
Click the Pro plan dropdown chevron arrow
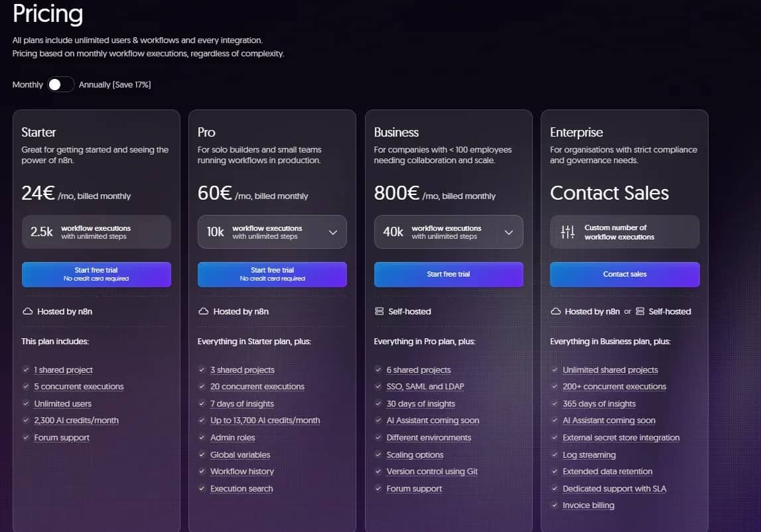tap(333, 233)
